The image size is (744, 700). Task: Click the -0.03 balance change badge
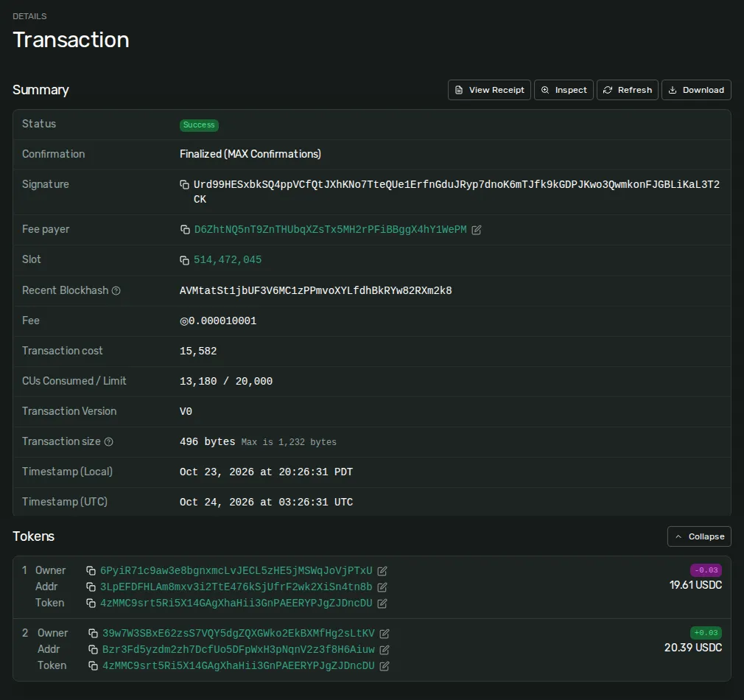706,570
